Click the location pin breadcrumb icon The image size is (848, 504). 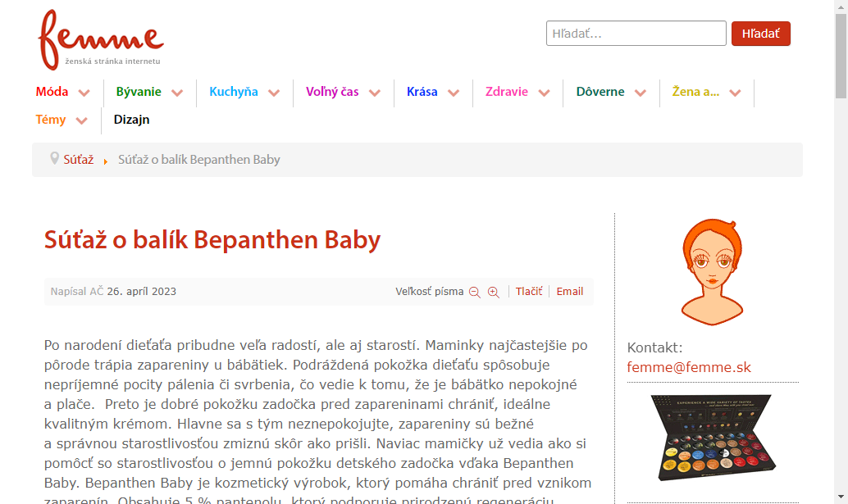tap(54, 158)
